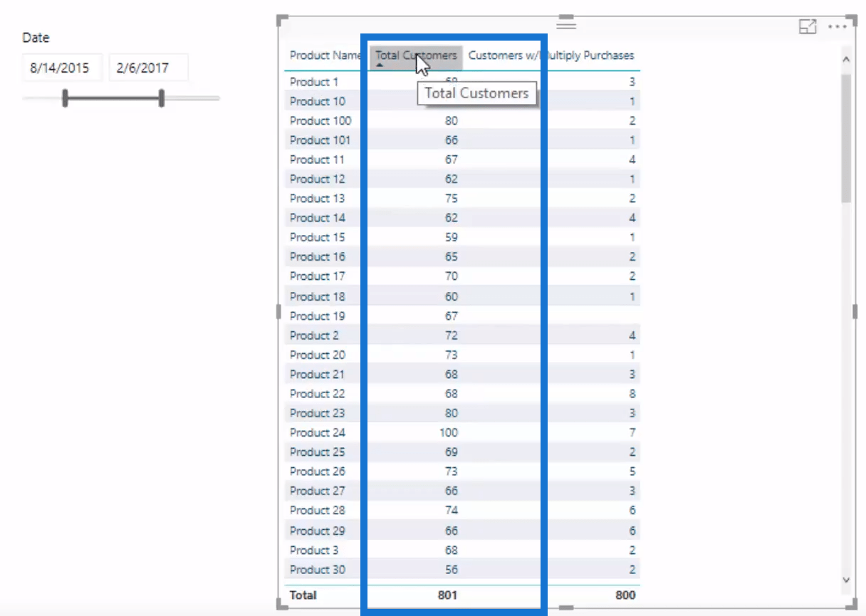Select the Product 12 row label
866x616 pixels.
click(318, 179)
